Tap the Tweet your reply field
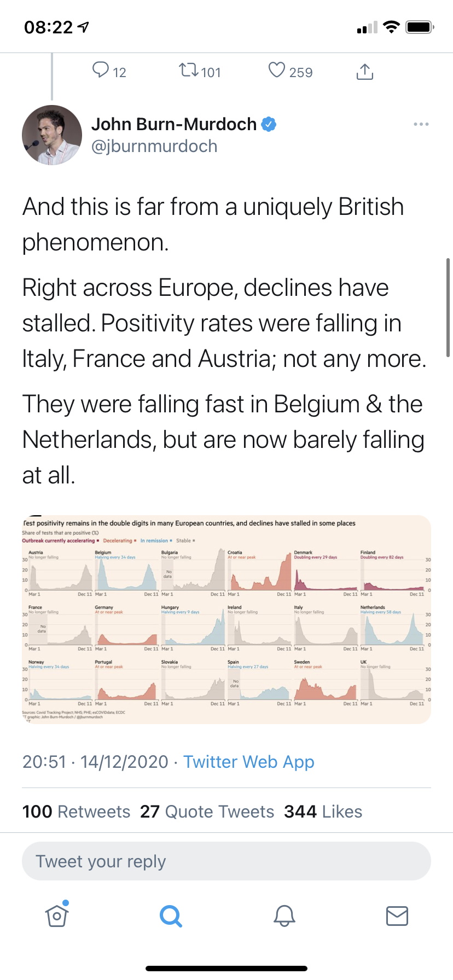Viewport: 453px width, 980px height. point(226,861)
